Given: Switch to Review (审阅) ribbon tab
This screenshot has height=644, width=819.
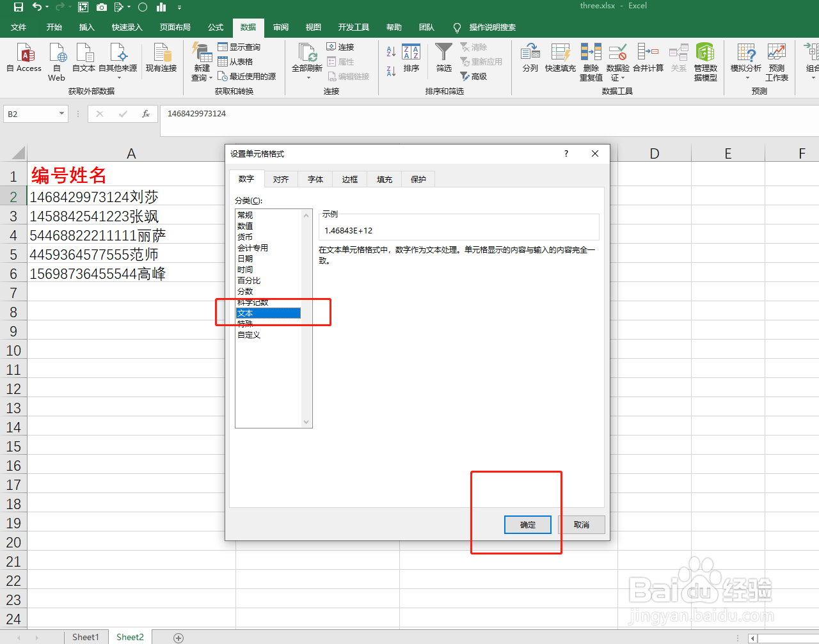Looking at the screenshot, I should (x=281, y=27).
